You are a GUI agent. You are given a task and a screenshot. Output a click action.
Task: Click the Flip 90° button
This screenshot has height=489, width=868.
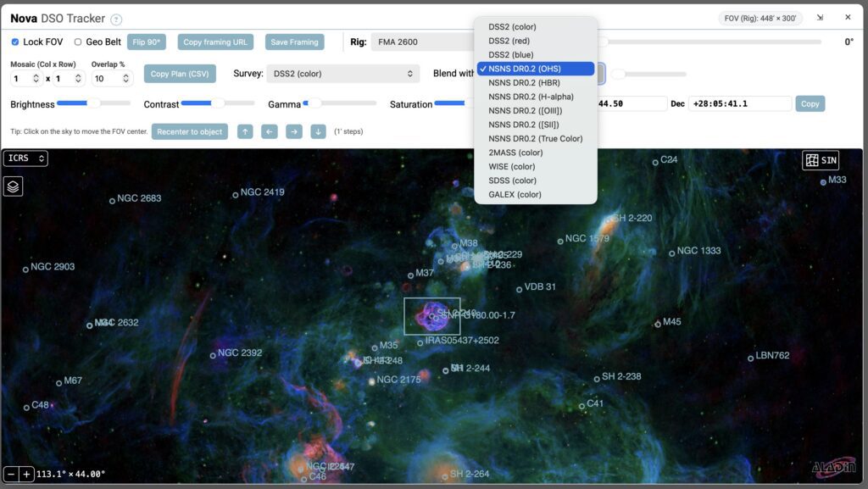pyautogui.click(x=148, y=41)
